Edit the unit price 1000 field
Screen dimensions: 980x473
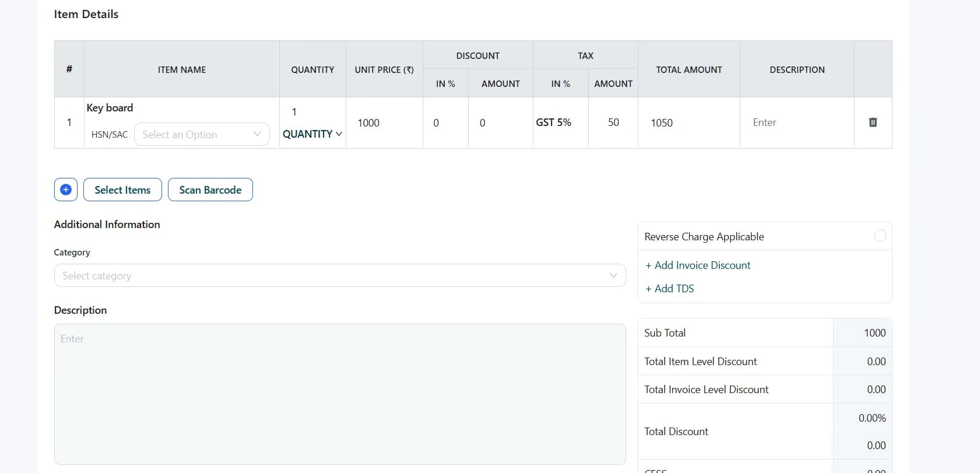[x=384, y=123]
